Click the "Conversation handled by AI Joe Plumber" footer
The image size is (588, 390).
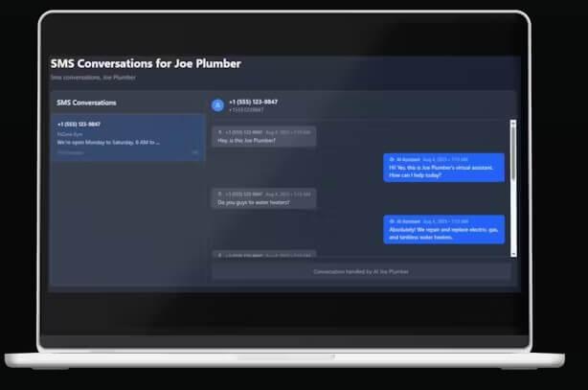tap(361, 271)
